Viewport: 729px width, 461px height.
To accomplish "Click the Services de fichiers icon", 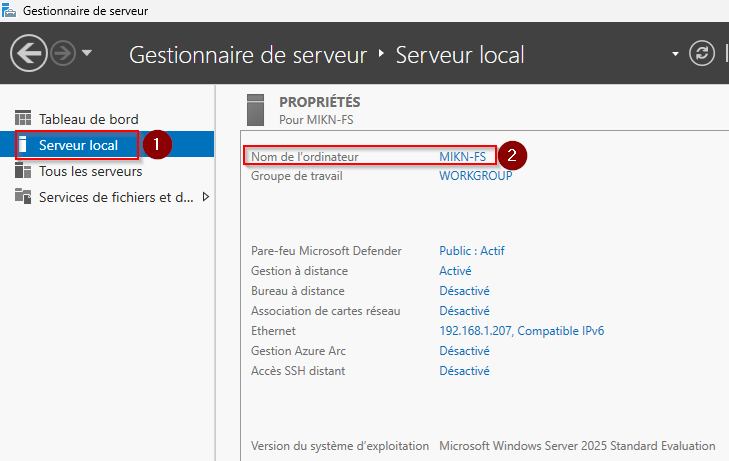I will 23,196.
